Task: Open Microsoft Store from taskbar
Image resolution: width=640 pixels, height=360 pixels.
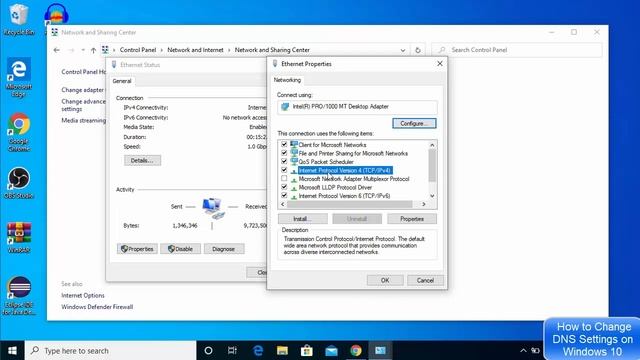Action: coord(307,351)
